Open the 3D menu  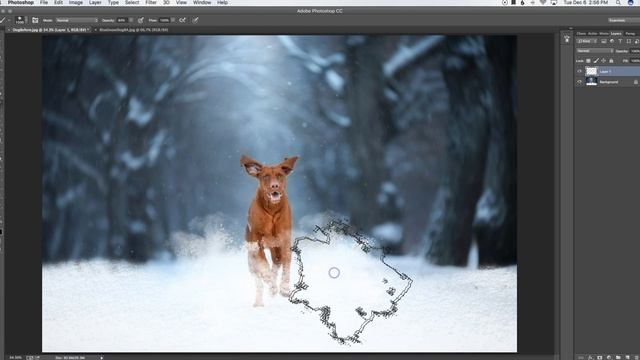(x=167, y=2)
